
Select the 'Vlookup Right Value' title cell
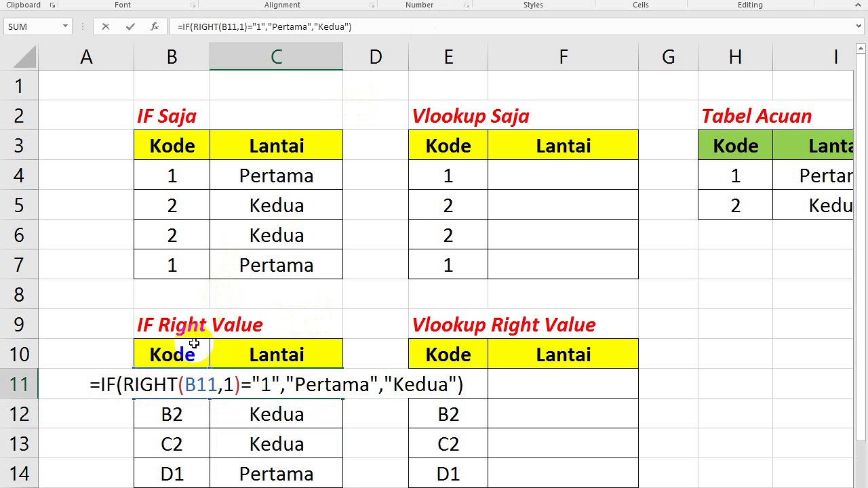[x=448, y=325]
